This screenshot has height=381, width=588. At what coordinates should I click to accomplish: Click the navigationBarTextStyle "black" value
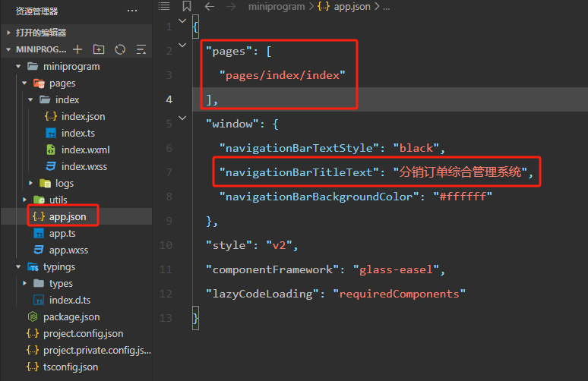[416, 148]
